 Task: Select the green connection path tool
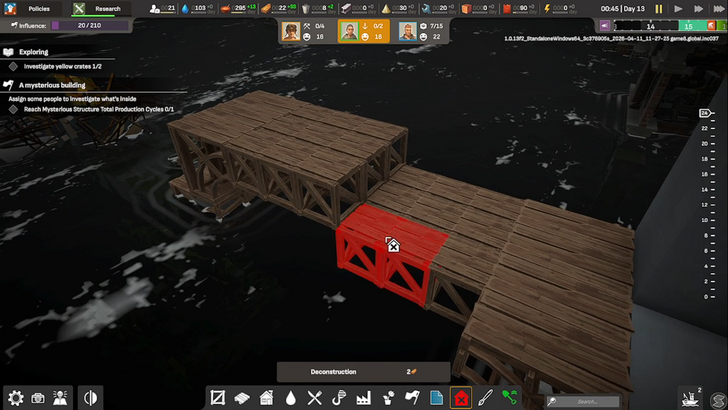pyautogui.click(x=510, y=398)
